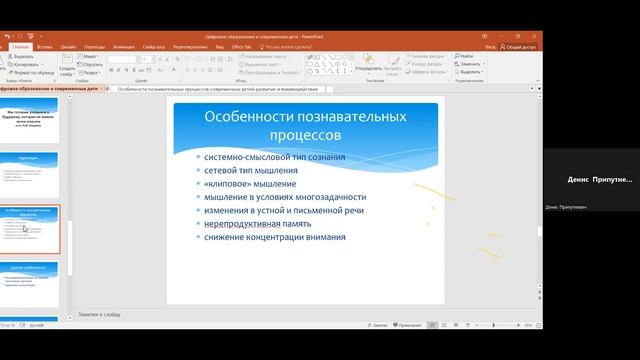This screenshot has width=640, height=360.
Task: Click fit slide to window icon
Action: pos(538,325)
